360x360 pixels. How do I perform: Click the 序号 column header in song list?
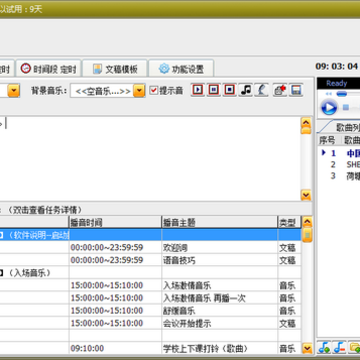pyautogui.click(x=327, y=140)
